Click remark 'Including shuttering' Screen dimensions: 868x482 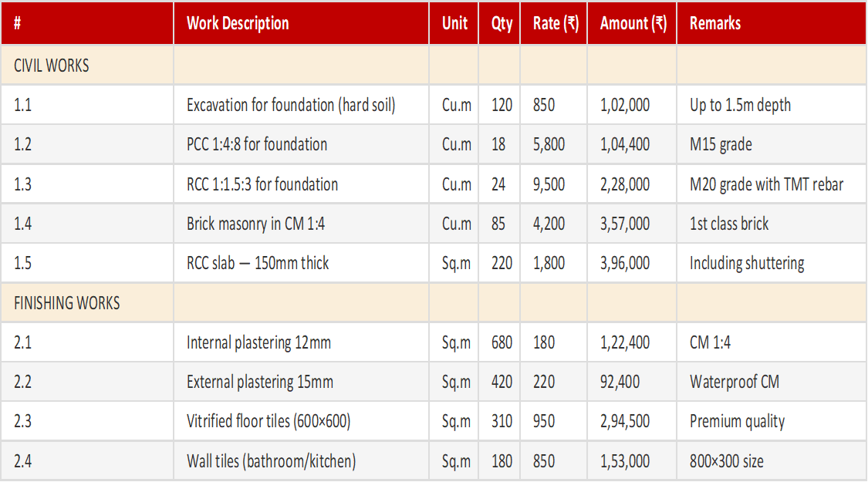(x=746, y=263)
